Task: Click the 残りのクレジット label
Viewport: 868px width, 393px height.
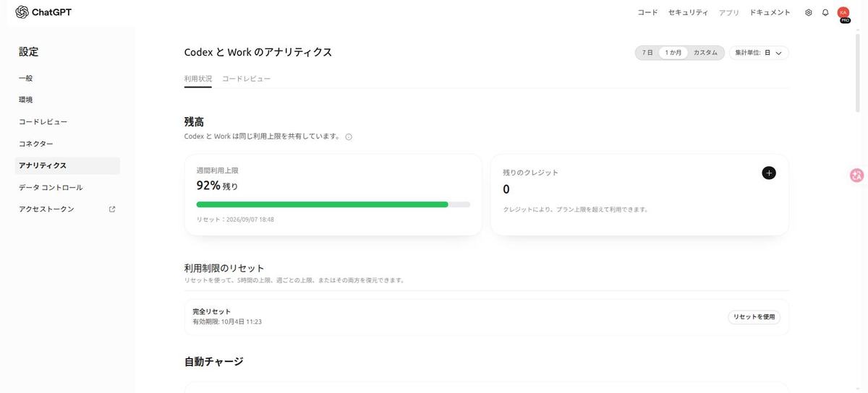Action: click(x=531, y=173)
